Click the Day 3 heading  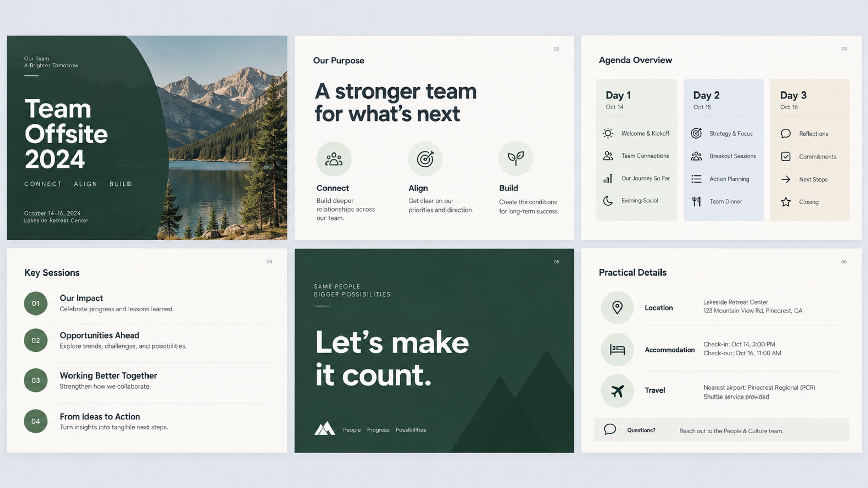793,95
